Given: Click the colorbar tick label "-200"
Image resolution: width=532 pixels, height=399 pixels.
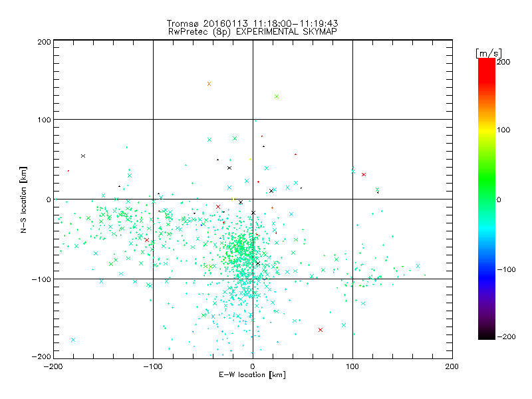Looking at the screenshot, I should pyautogui.click(x=506, y=336).
